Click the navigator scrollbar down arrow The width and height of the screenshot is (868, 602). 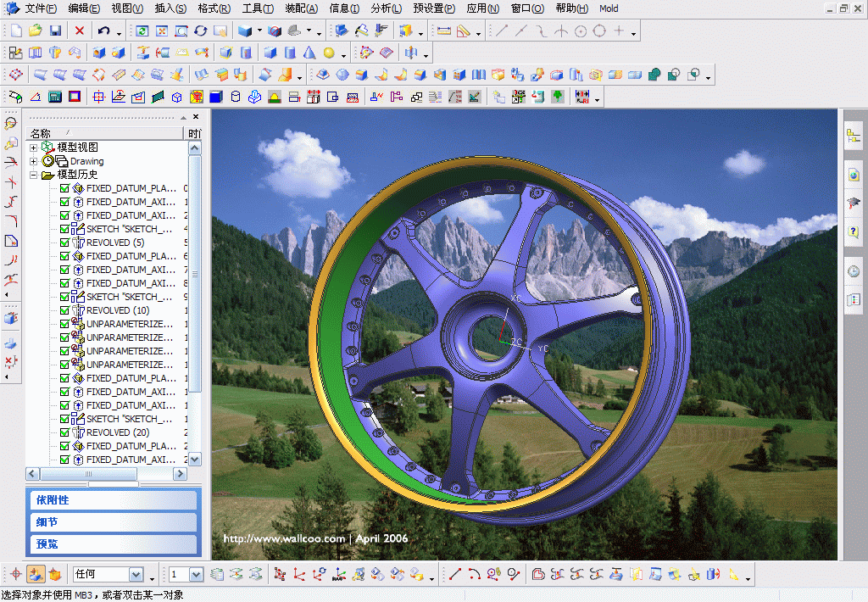(194, 459)
